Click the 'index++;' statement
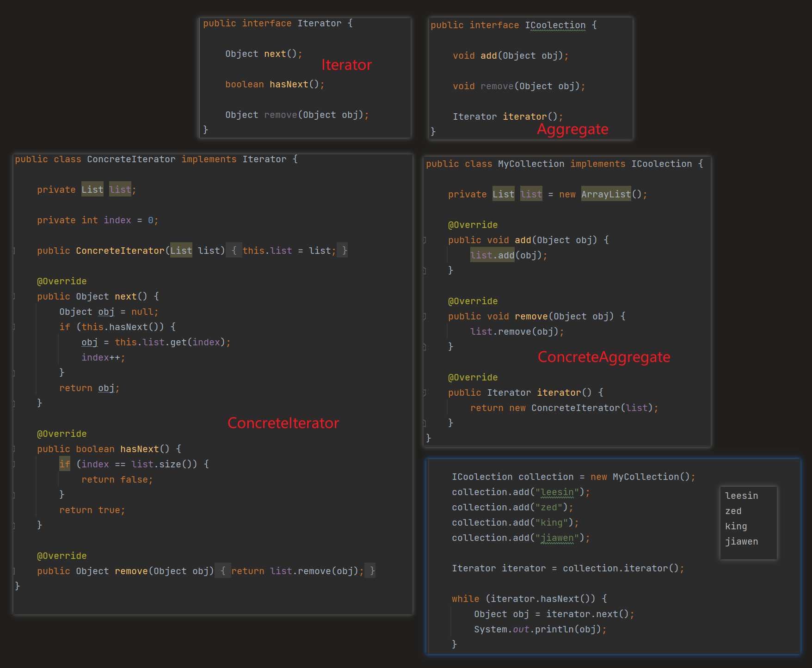The width and height of the screenshot is (812, 668). point(103,358)
